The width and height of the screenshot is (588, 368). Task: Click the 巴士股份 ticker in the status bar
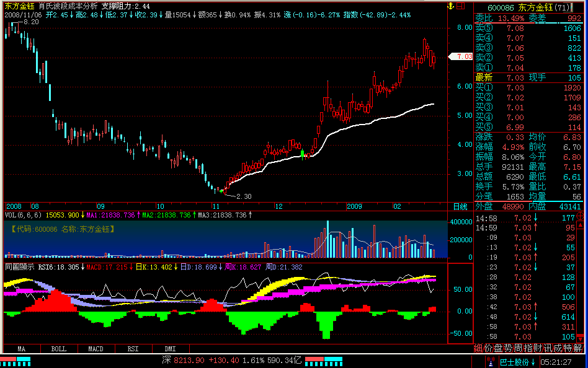[x=517, y=362]
